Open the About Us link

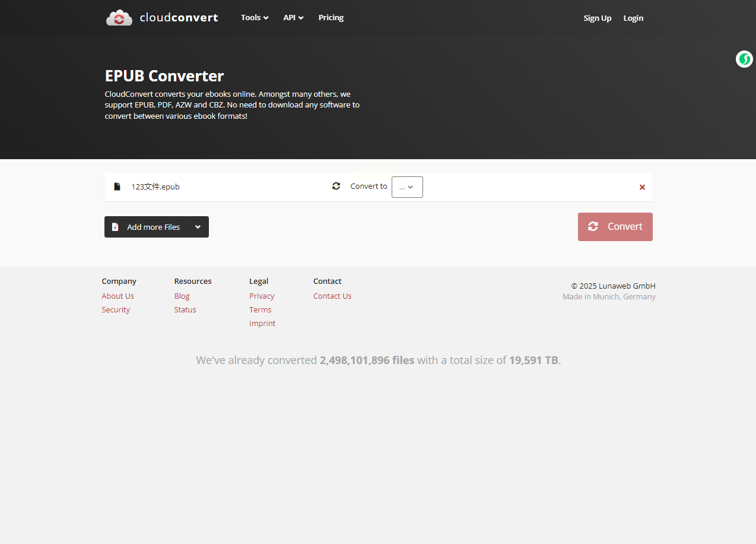click(x=117, y=296)
